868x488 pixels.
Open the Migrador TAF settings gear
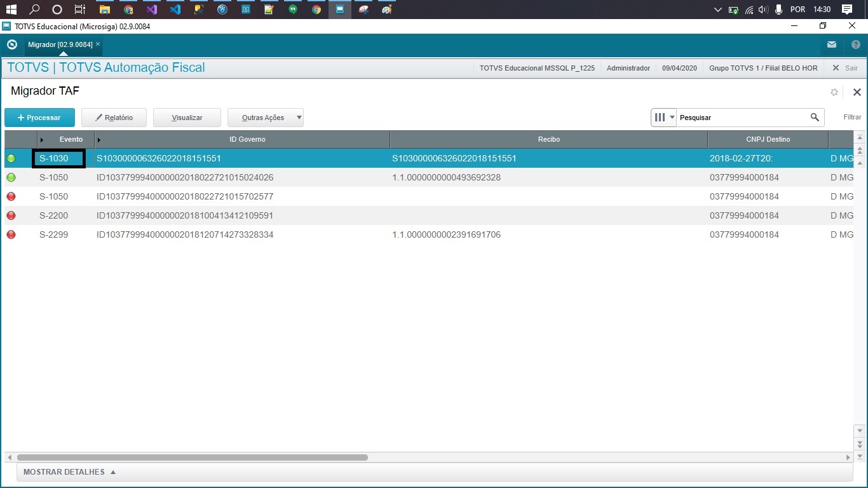[834, 92]
